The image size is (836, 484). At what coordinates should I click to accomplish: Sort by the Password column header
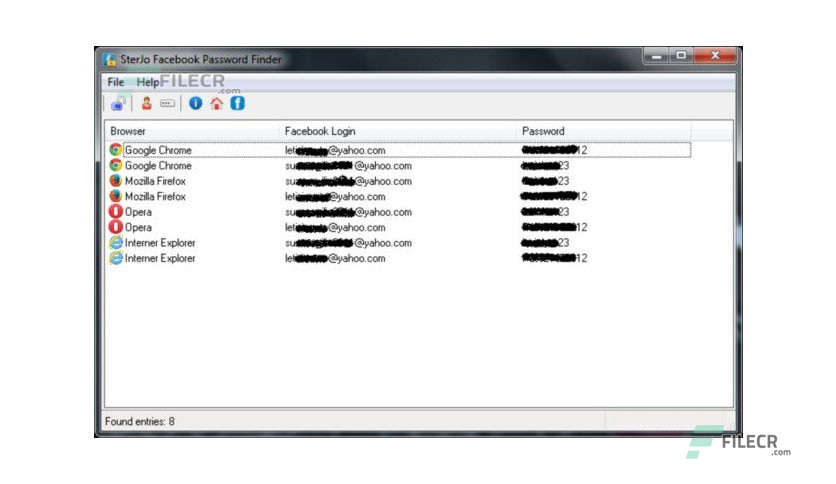tap(543, 131)
